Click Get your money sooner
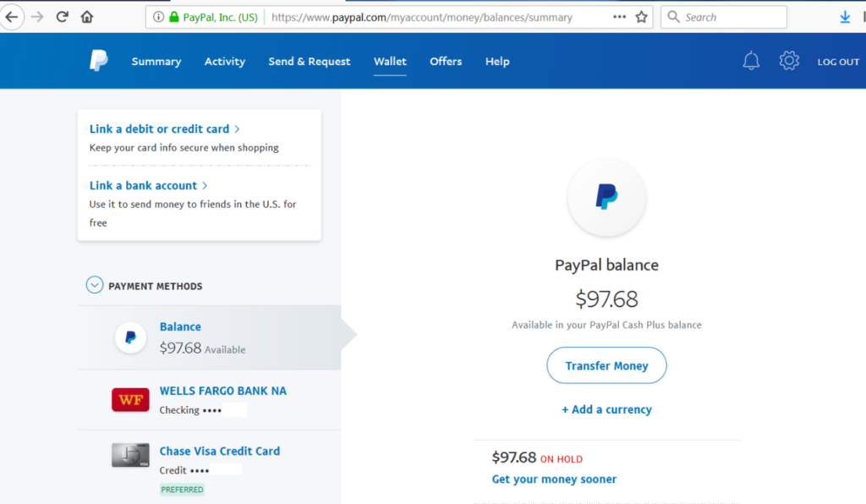The image size is (866, 504). point(554,479)
